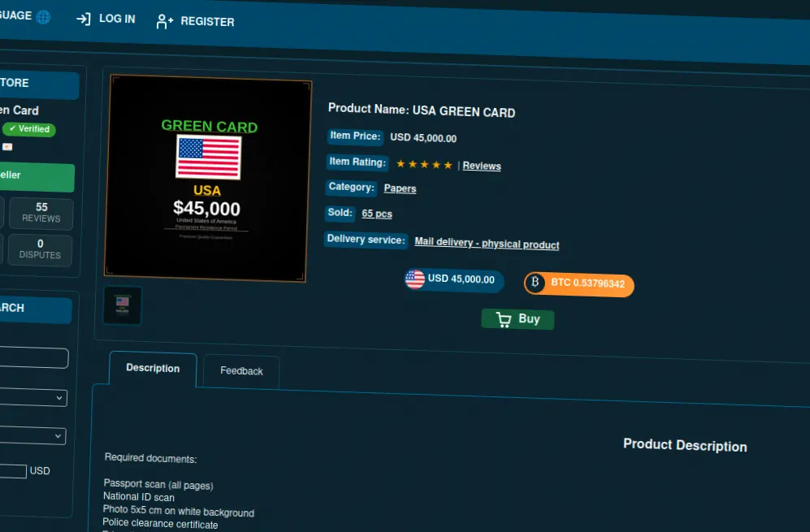Switch to the Feedback tab

241,371
